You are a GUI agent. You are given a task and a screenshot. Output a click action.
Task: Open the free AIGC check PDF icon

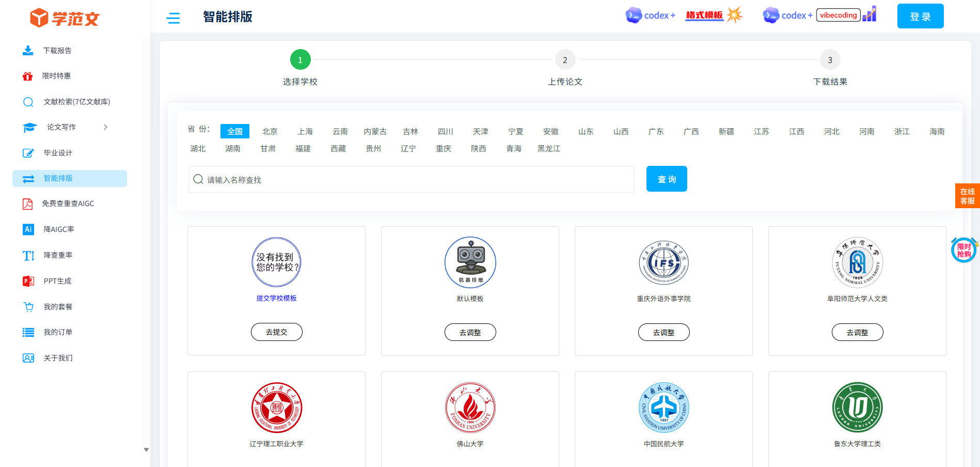[28, 204]
